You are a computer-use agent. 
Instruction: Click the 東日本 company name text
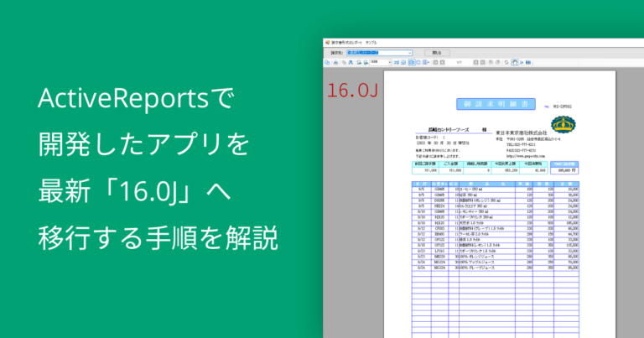point(522,133)
